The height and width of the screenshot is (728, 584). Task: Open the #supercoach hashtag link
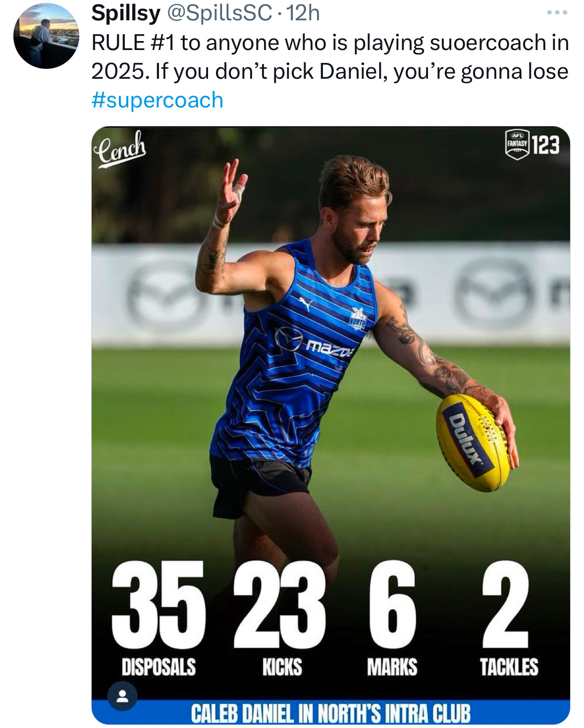[x=158, y=100]
